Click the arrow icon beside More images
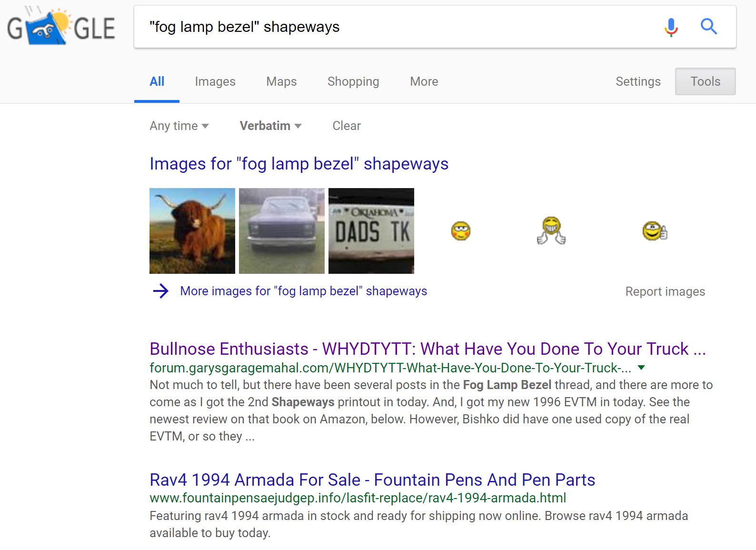Viewport: 756px width, 550px height. (x=161, y=291)
